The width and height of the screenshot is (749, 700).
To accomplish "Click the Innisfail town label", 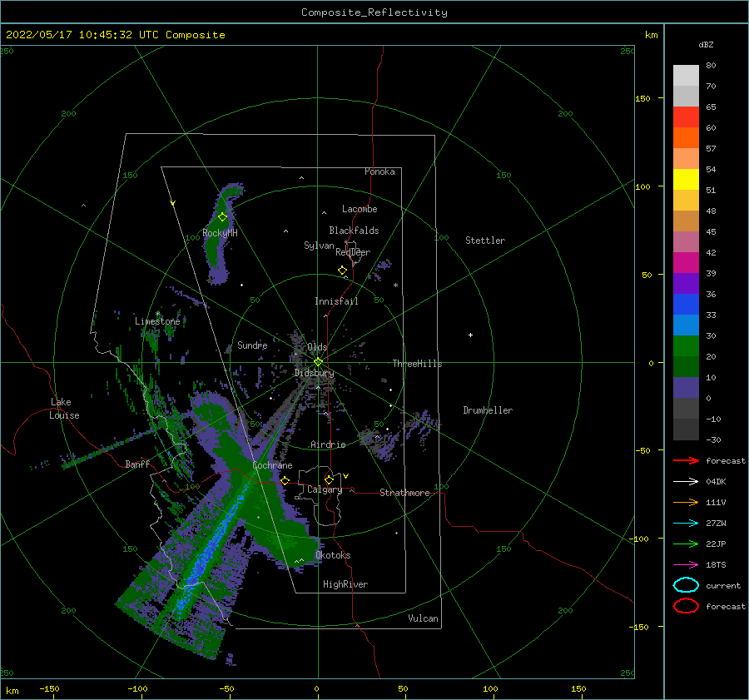I will 336,301.
